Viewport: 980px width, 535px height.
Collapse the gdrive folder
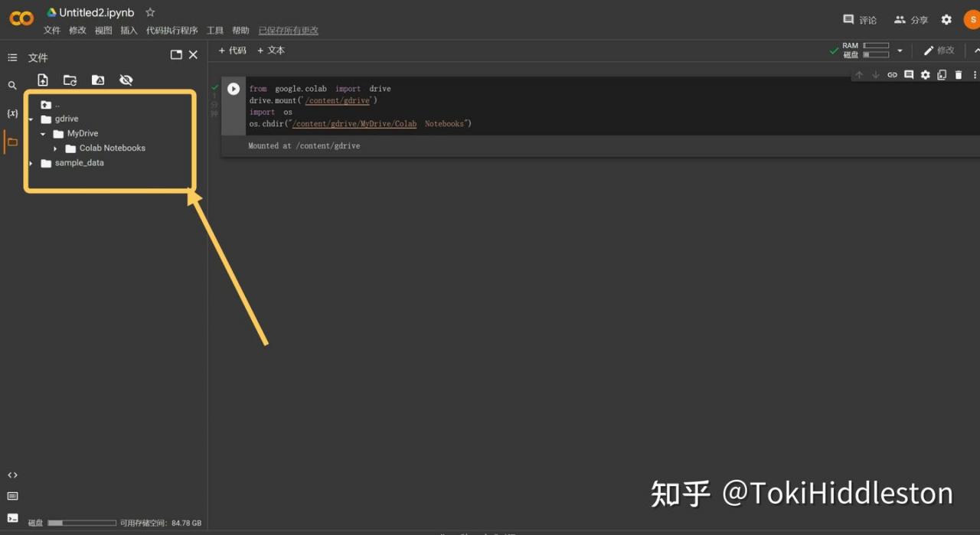[x=31, y=119]
